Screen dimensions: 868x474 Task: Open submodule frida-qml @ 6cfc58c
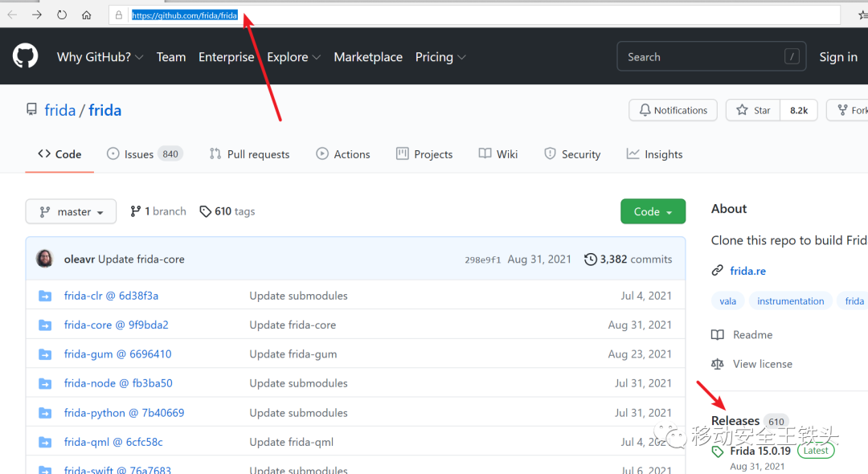tap(113, 442)
